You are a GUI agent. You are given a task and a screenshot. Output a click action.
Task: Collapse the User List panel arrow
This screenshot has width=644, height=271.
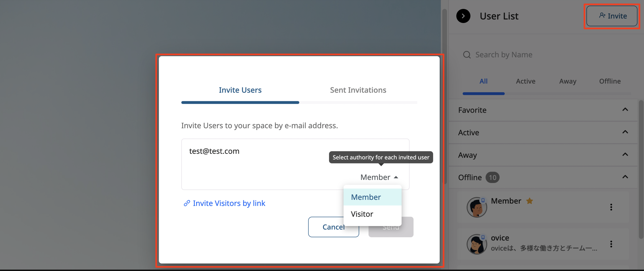point(463,16)
